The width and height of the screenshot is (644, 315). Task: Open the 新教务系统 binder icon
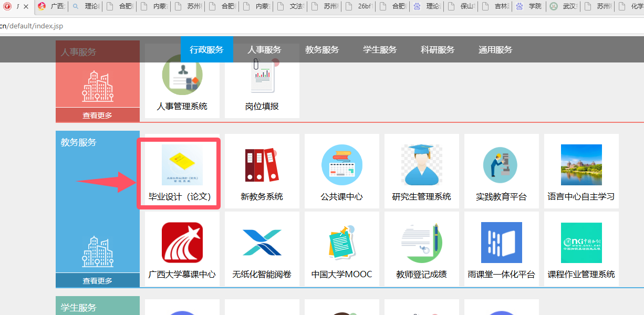point(262,165)
